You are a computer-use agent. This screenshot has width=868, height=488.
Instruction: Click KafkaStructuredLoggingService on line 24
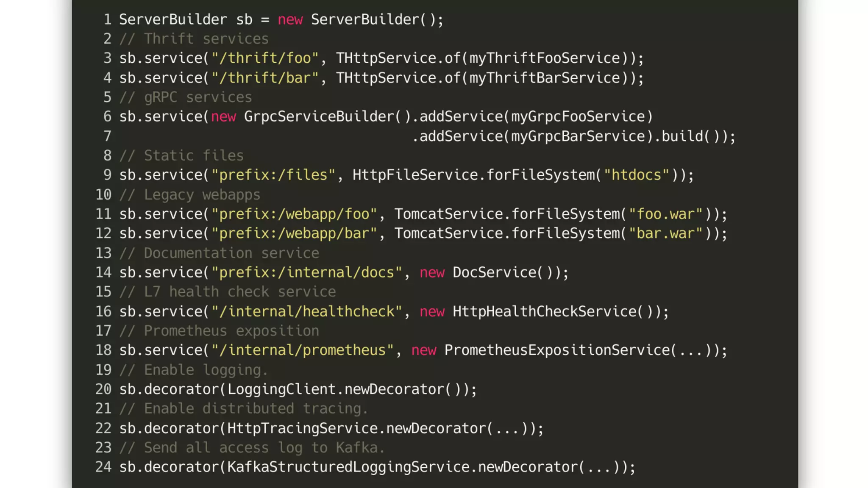[x=348, y=467]
